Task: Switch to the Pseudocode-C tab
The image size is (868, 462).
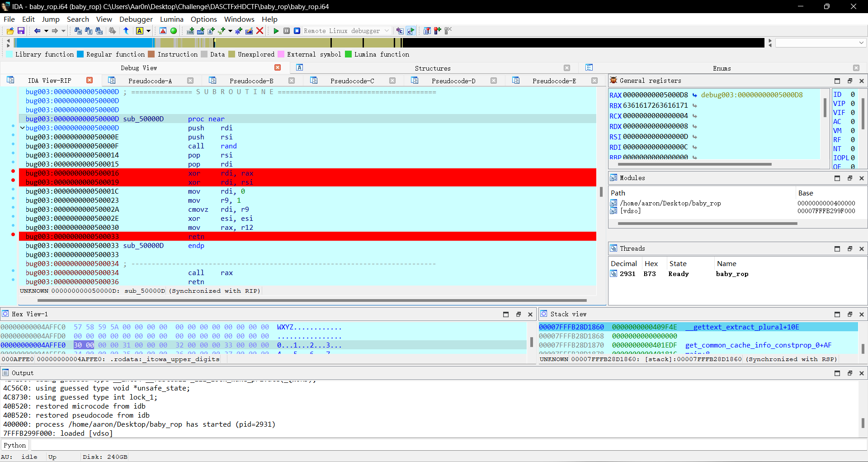Action: pos(352,81)
